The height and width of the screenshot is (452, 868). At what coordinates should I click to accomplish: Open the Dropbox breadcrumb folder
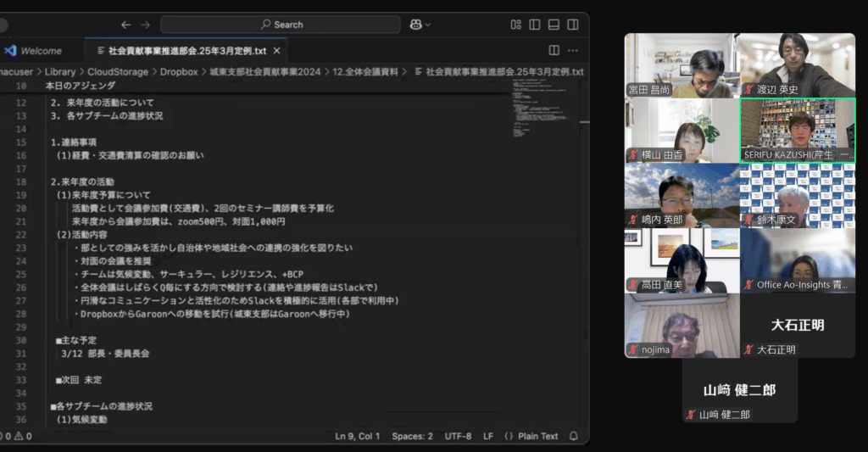(x=179, y=72)
